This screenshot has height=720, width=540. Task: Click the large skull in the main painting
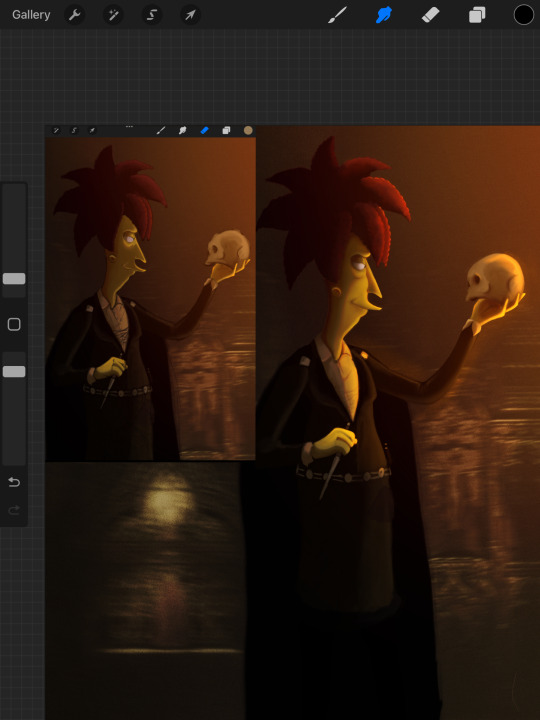[x=495, y=278]
